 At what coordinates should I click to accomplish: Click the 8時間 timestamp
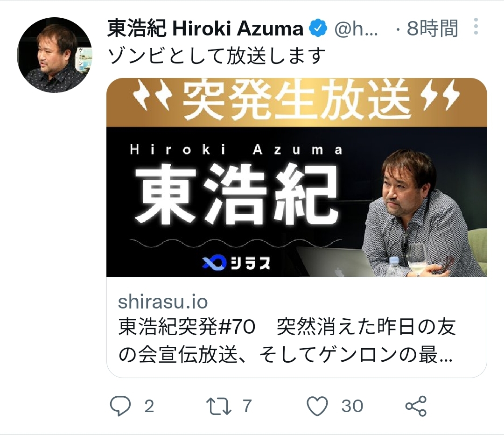pyautogui.click(x=432, y=28)
